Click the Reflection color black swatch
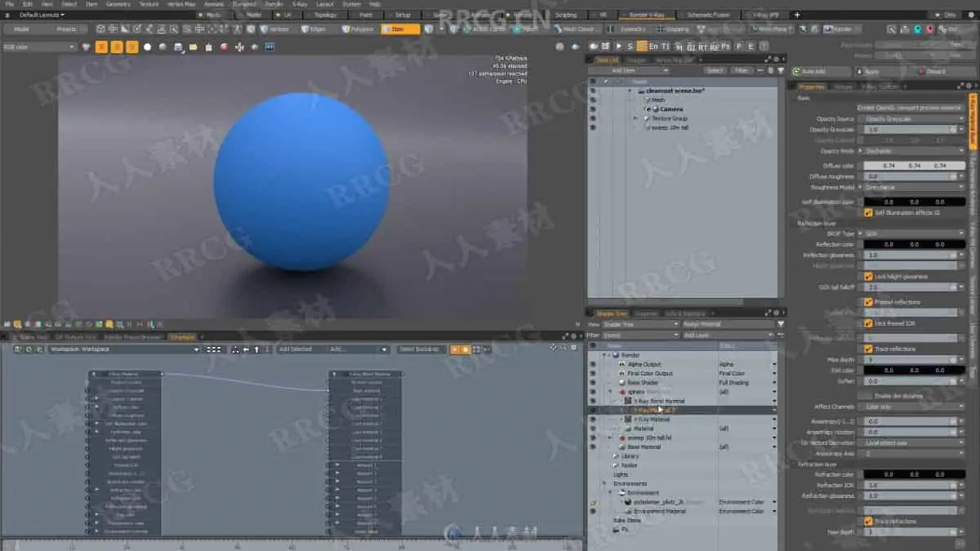This screenshot has height=551, width=980. [915, 244]
